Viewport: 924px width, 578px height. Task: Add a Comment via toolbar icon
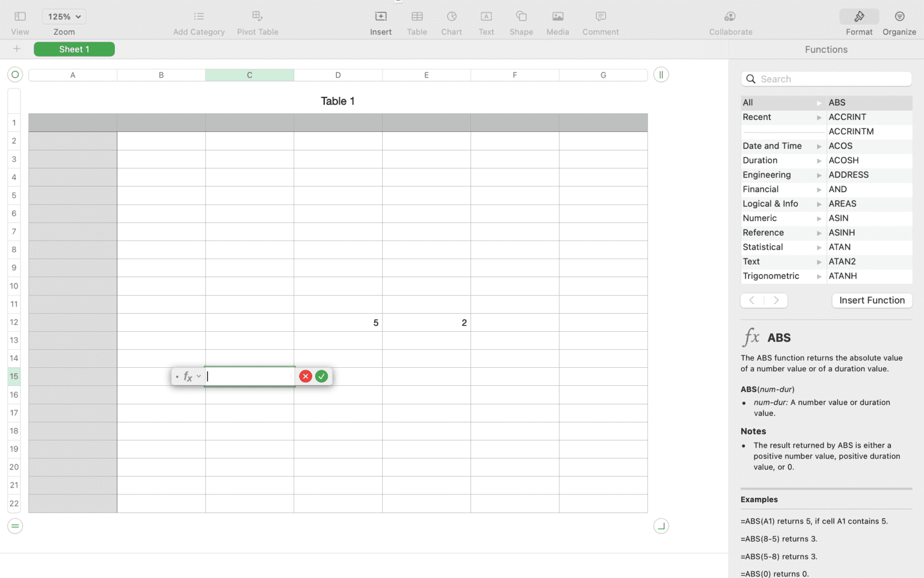(600, 17)
